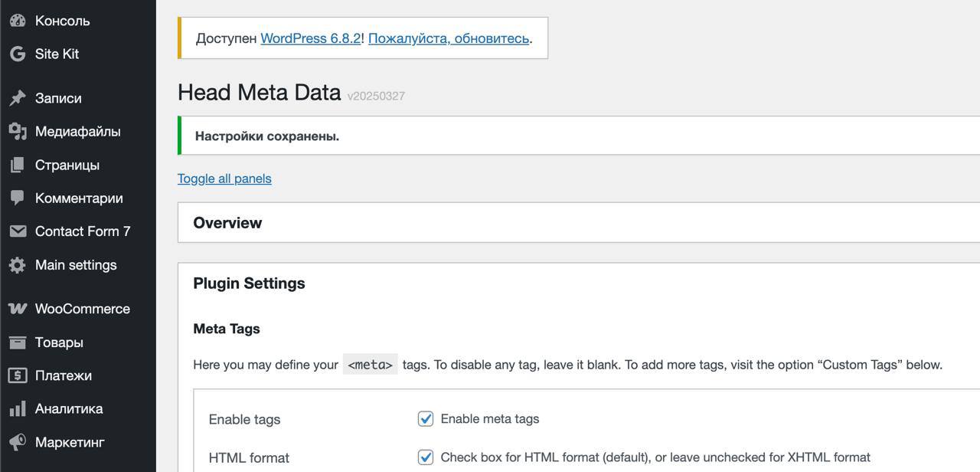Click the Товары box icon

pyautogui.click(x=18, y=343)
